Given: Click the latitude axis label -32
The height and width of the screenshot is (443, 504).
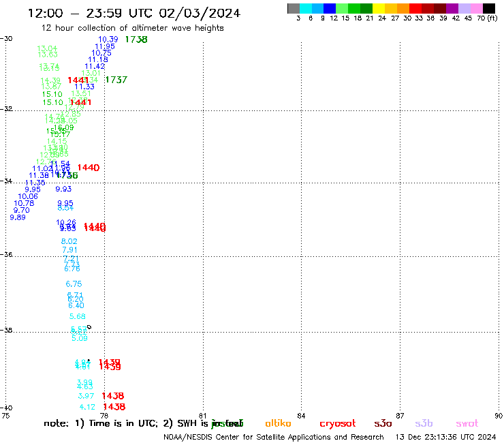Looking at the screenshot, I should click(x=6, y=109).
